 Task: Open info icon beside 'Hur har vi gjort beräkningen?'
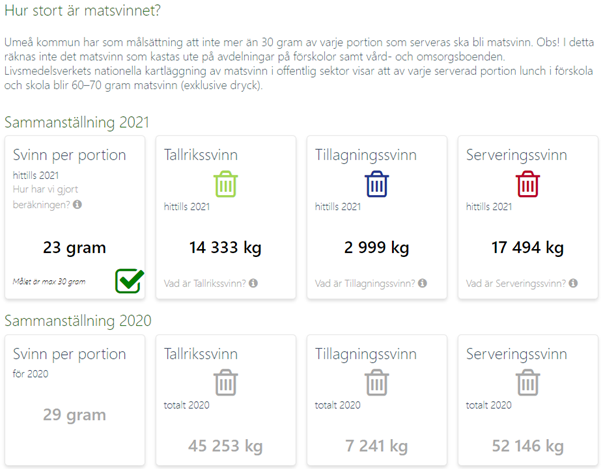pyautogui.click(x=77, y=205)
